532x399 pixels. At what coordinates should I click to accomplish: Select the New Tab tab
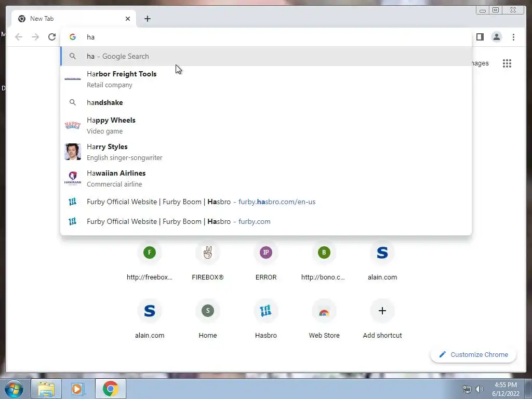(x=74, y=19)
